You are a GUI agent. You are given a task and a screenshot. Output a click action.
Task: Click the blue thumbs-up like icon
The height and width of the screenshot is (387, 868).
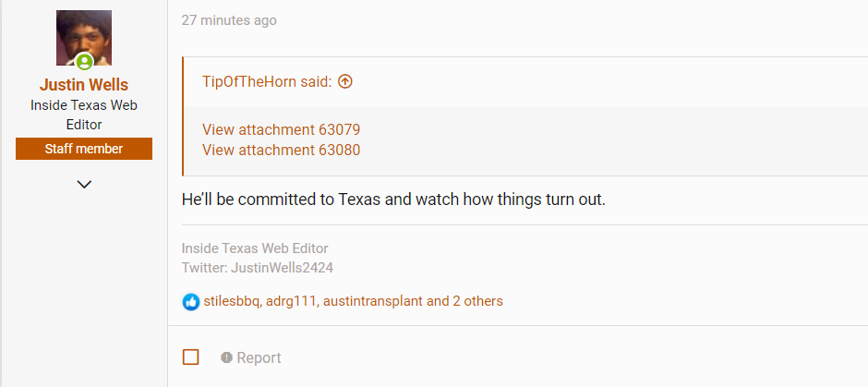click(x=191, y=301)
